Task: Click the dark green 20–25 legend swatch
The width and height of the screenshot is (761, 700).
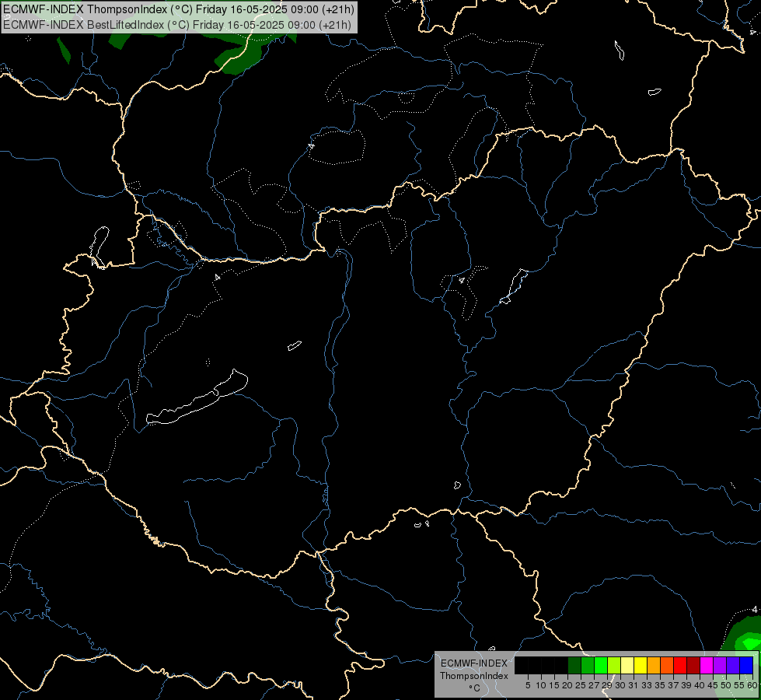Action: coord(574,665)
